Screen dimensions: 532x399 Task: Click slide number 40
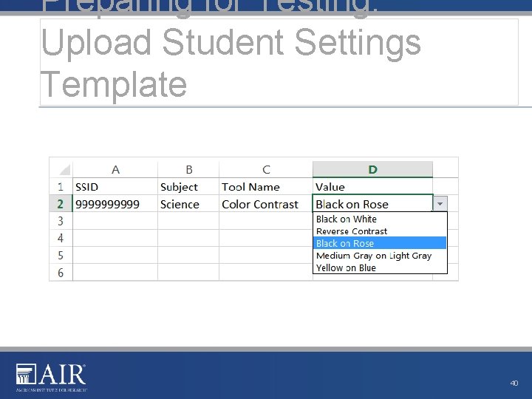tap(514, 383)
